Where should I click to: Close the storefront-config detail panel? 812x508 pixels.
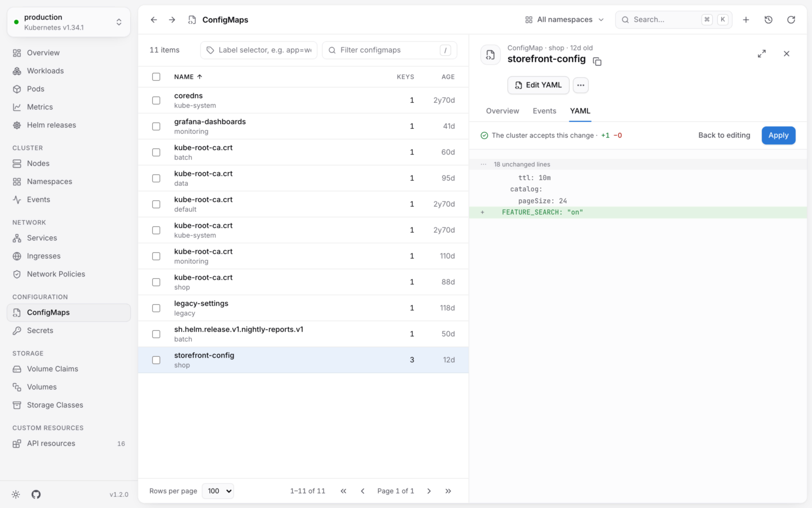787,54
